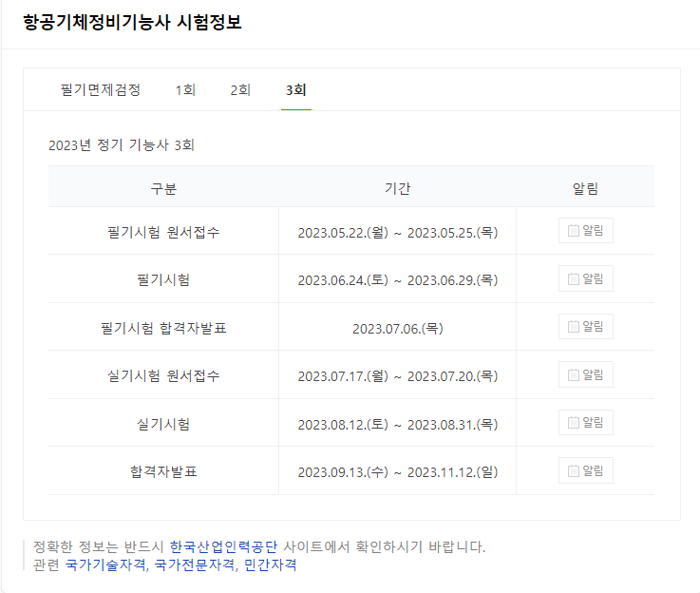The width and height of the screenshot is (700, 593).
Task: Click 알림 icon for 실기시험 원서접수 row
Action: click(x=585, y=374)
